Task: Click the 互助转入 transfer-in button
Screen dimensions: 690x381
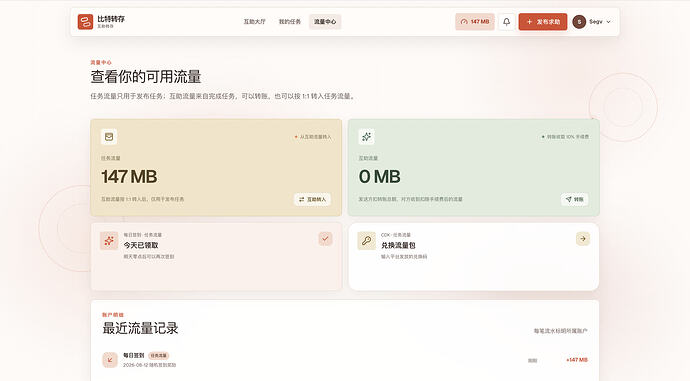Action: click(x=312, y=199)
